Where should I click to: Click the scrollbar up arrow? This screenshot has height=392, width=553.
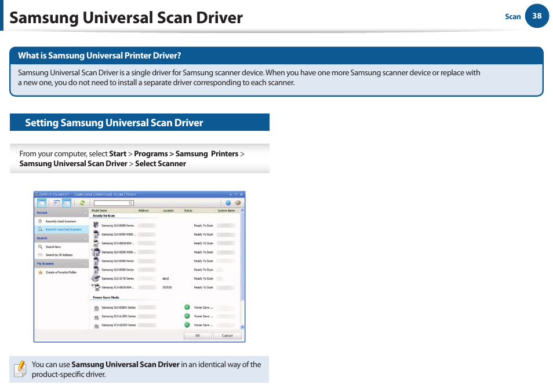point(242,211)
